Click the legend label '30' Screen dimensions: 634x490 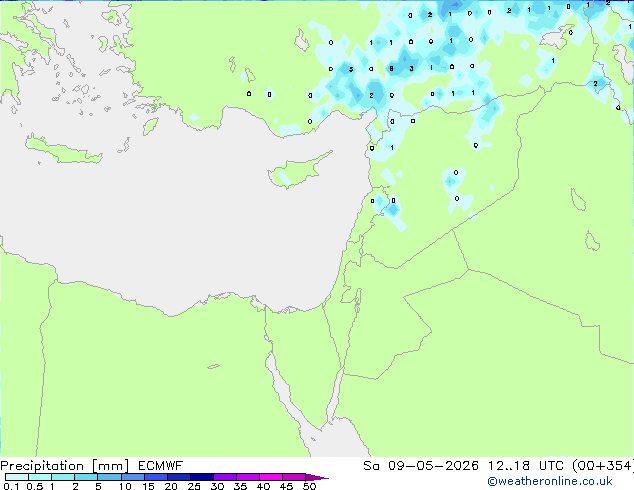(x=217, y=486)
